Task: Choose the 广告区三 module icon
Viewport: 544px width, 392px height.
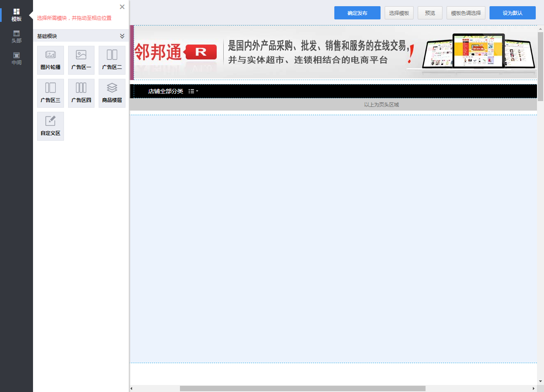Action: point(50,93)
